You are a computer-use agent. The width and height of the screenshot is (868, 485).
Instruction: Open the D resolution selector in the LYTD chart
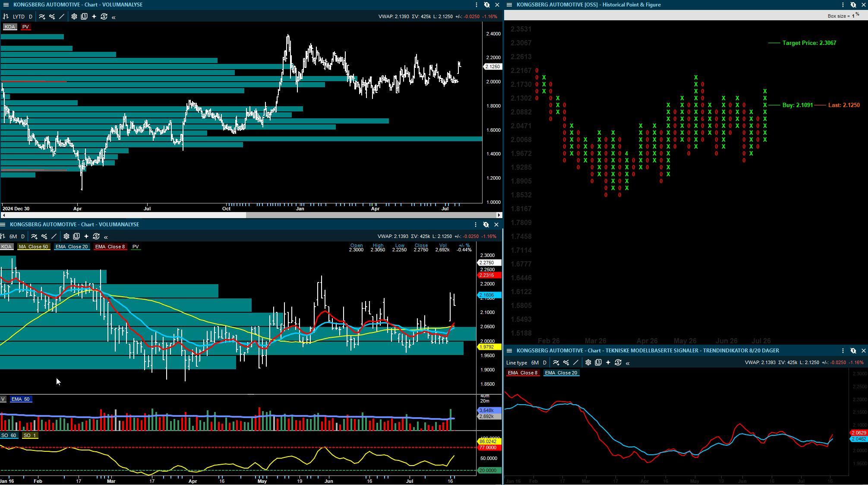(x=31, y=16)
